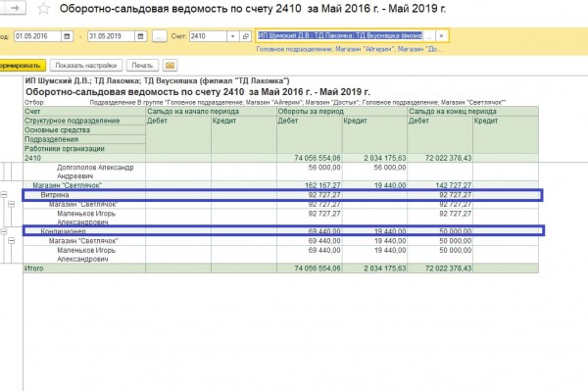Click Показать настройки button

point(86,66)
